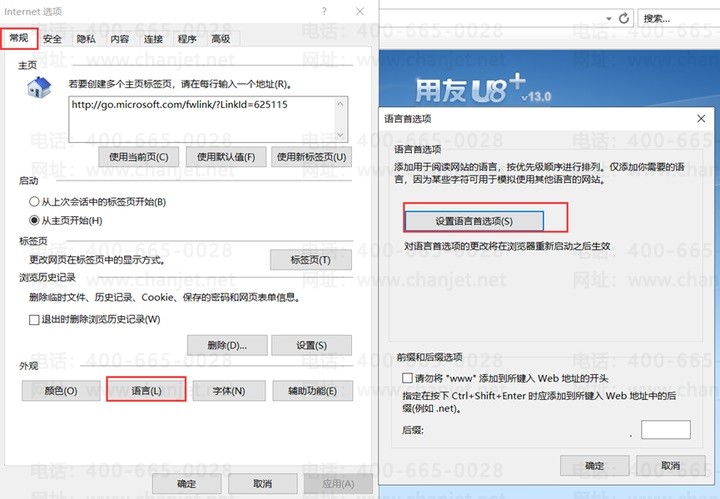The height and width of the screenshot is (499, 720).
Task: Click the 后缀 input field
Action: pos(666,430)
